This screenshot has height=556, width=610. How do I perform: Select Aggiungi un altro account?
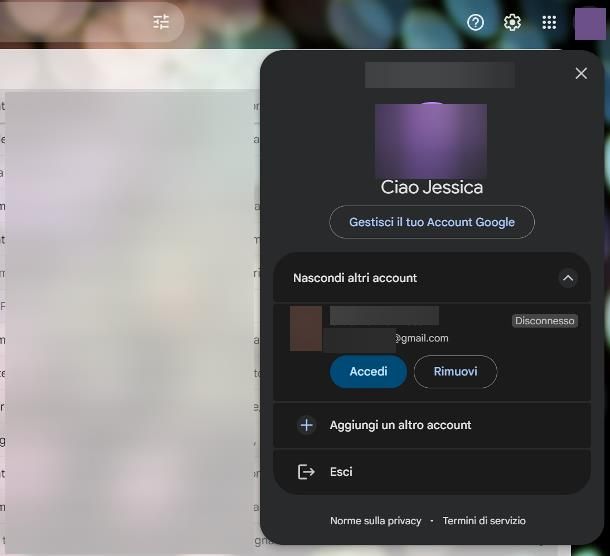click(432, 425)
